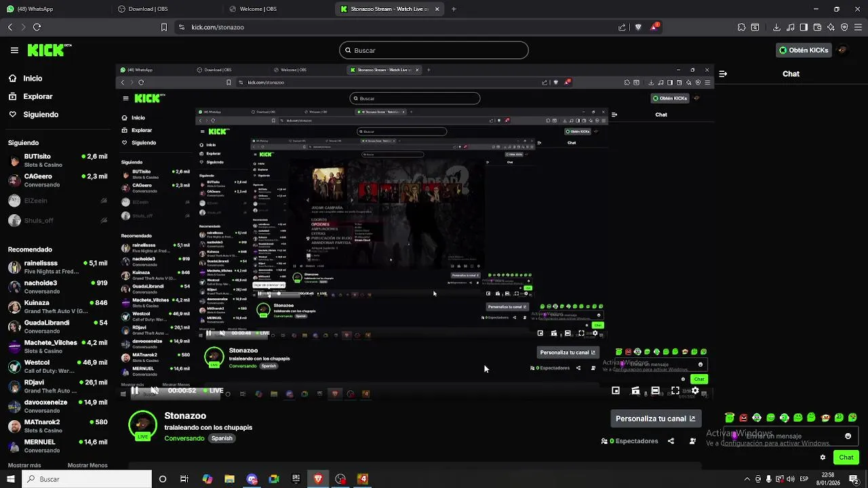Screen dimensions: 868x488
Task: Click the Brave Shields lion icon
Action: [638, 27]
